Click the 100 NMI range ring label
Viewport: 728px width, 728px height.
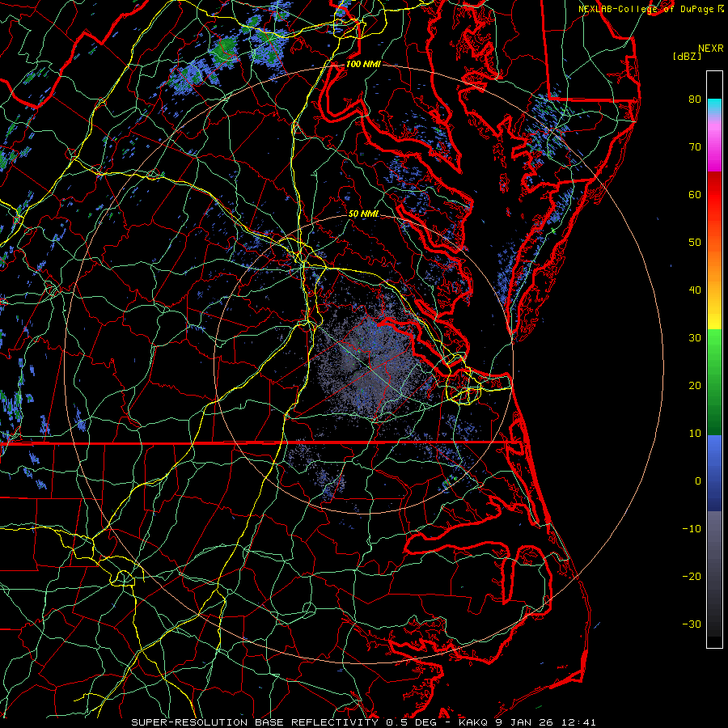pos(363,64)
